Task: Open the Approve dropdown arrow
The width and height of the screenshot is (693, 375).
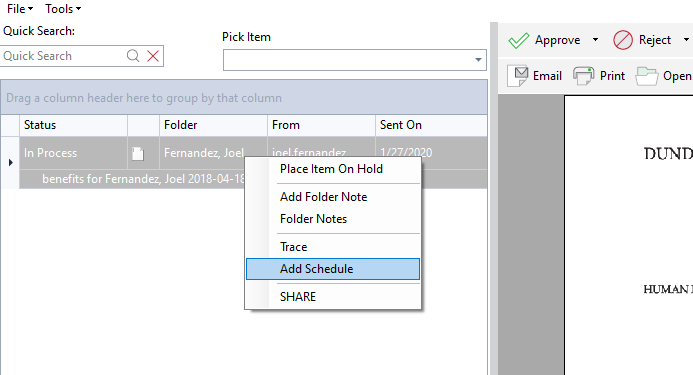Action: [x=595, y=40]
